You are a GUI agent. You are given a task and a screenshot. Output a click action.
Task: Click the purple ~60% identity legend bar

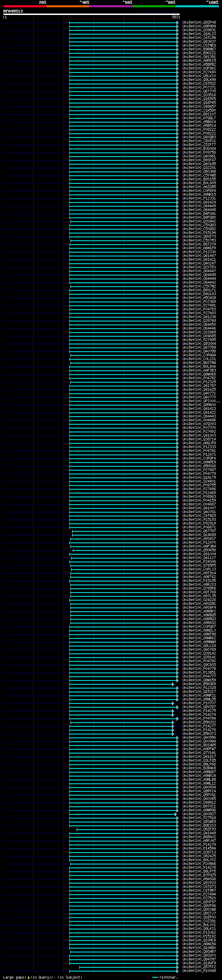click(111, 6)
